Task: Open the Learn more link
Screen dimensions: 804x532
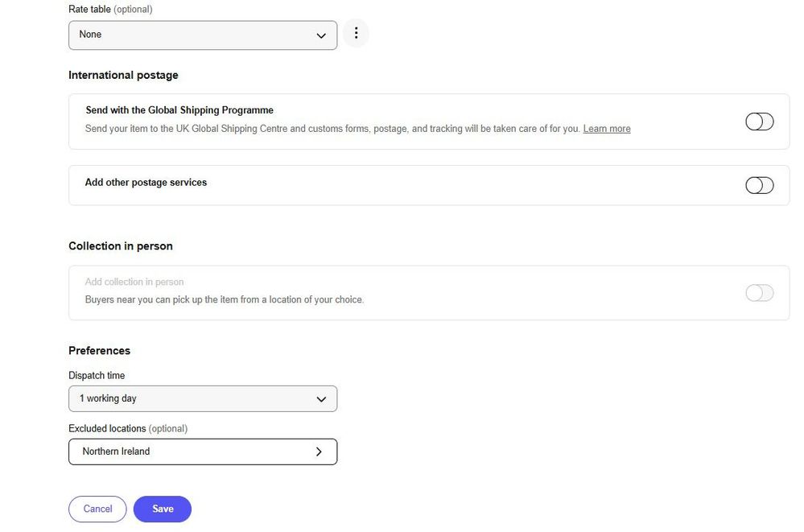Action: tap(607, 129)
